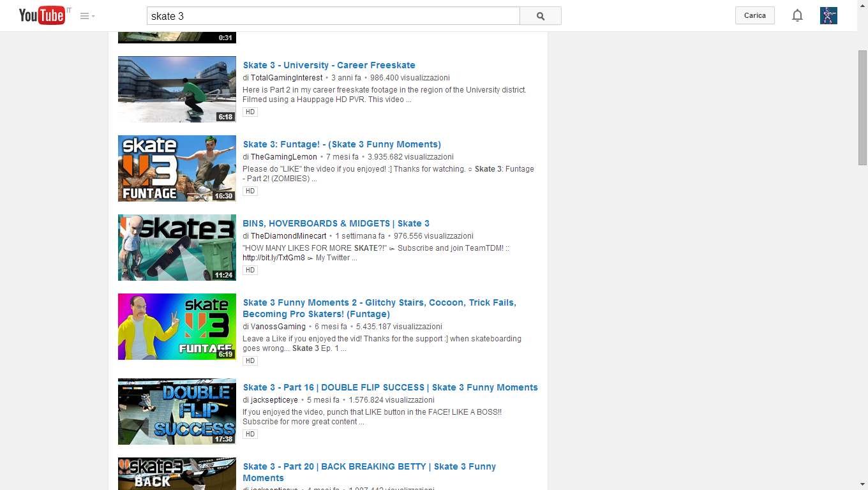
Task: Click the magnifying glass search button
Action: tap(540, 15)
